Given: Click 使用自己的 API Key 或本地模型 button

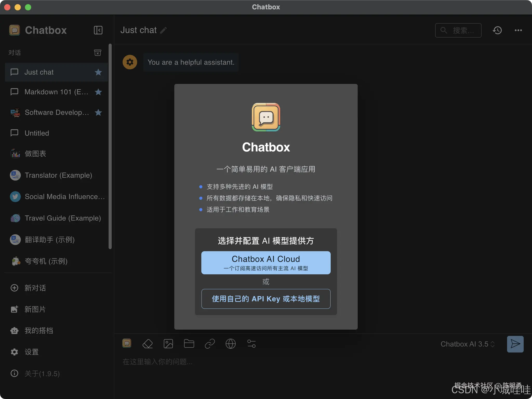Looking at the screenshot, I should tap(266, 299).
